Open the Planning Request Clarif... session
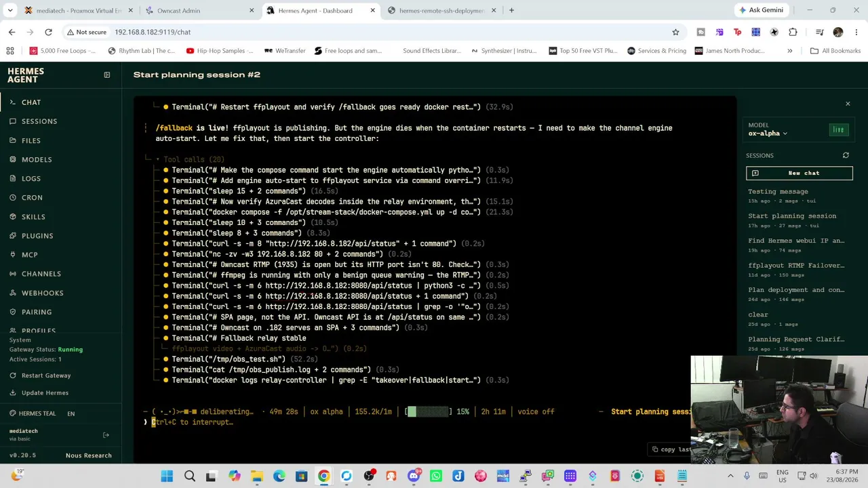The height and width of the screenshot is (488, 868). pyautogui.click(x=800, y=343)
